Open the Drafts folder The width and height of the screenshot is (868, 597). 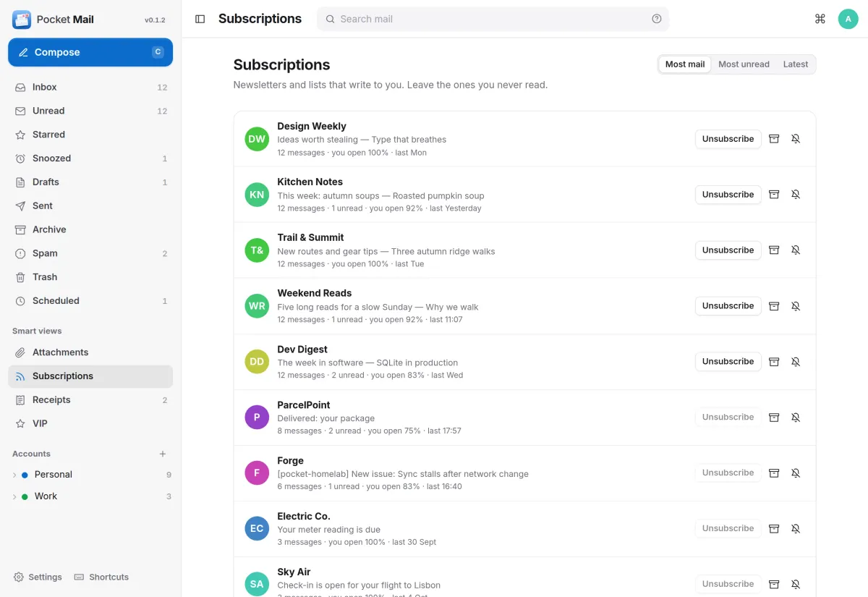pyautogui.click(x=90, y=182)
